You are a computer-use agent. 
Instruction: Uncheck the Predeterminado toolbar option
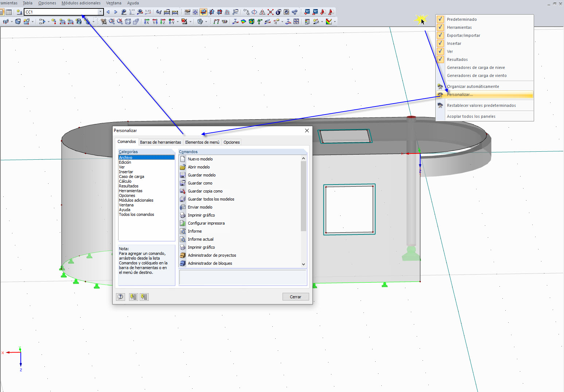440,19
